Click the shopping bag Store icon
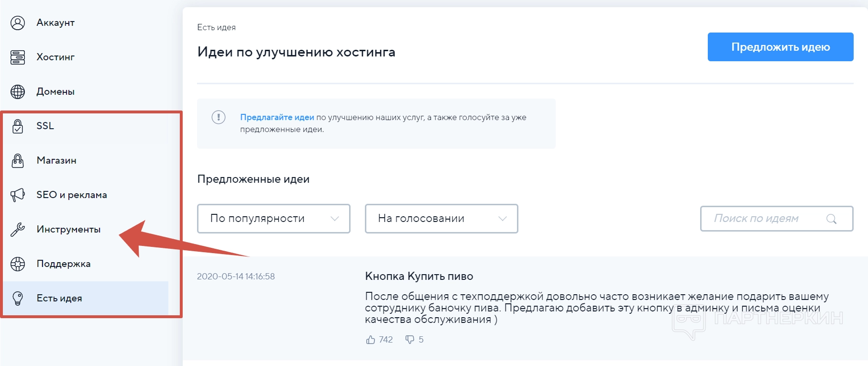 click(x=18, y=161)
